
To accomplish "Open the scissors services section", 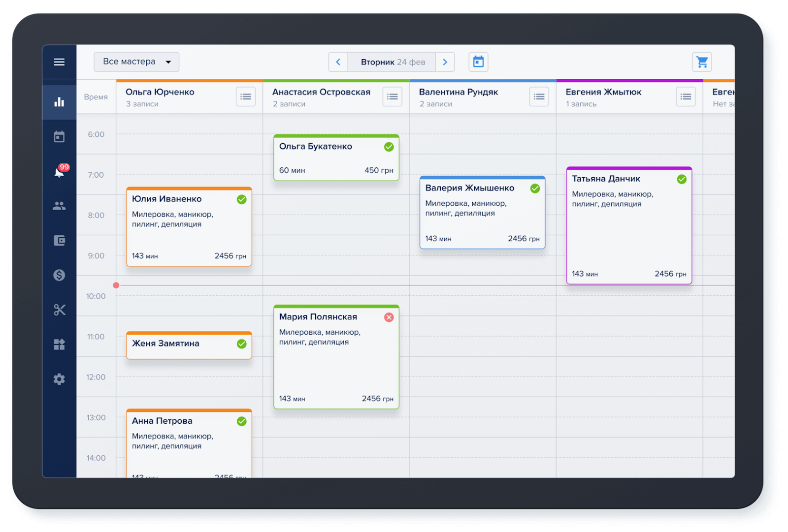I will (59, 310).
